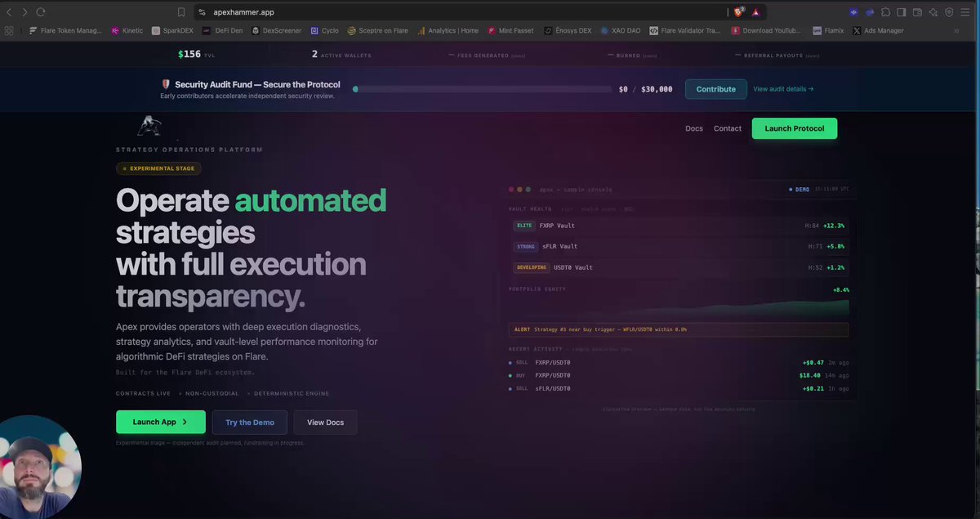Open the Leo AI sparkle icon
The height and width of the screenshot is (519, 980).
933,12
